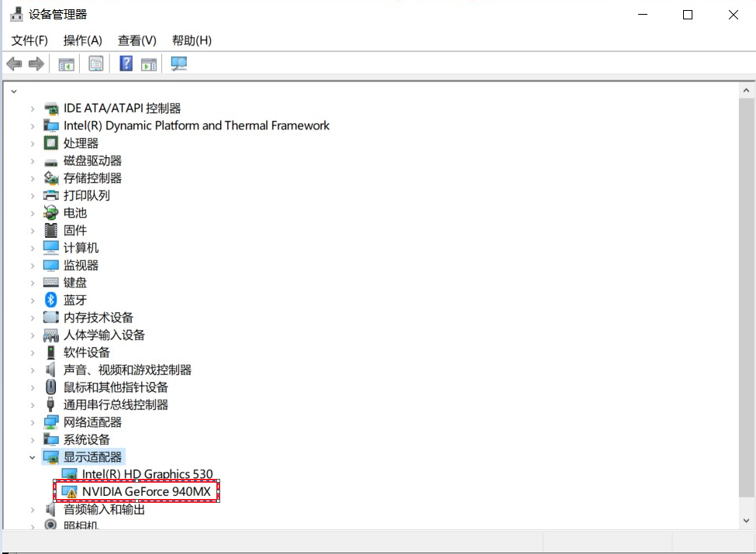
Task: Click the Show/Hide console tree icon
Action: [x=65, y=64]
